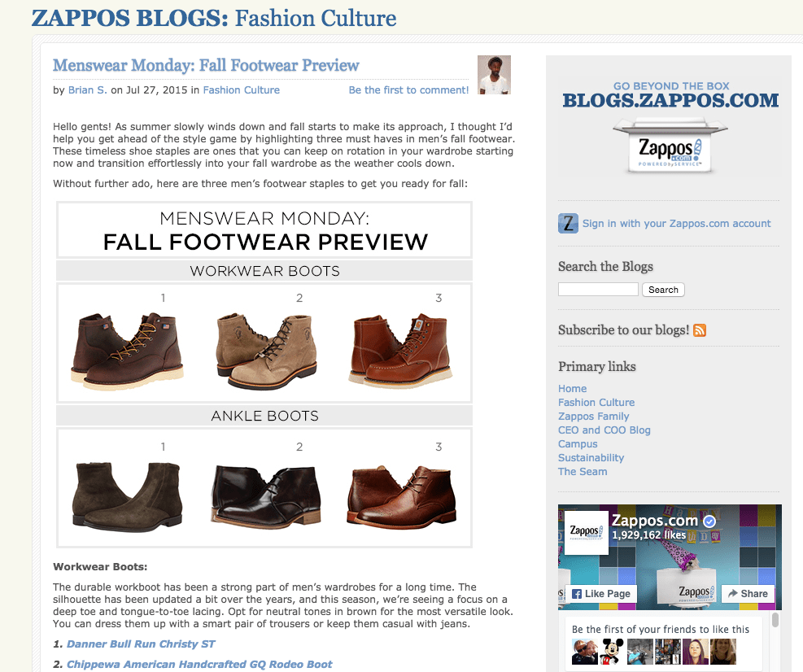The image size is (803, 672).
Task: Click the orange RSS feed icon
Action: (700, 330)
